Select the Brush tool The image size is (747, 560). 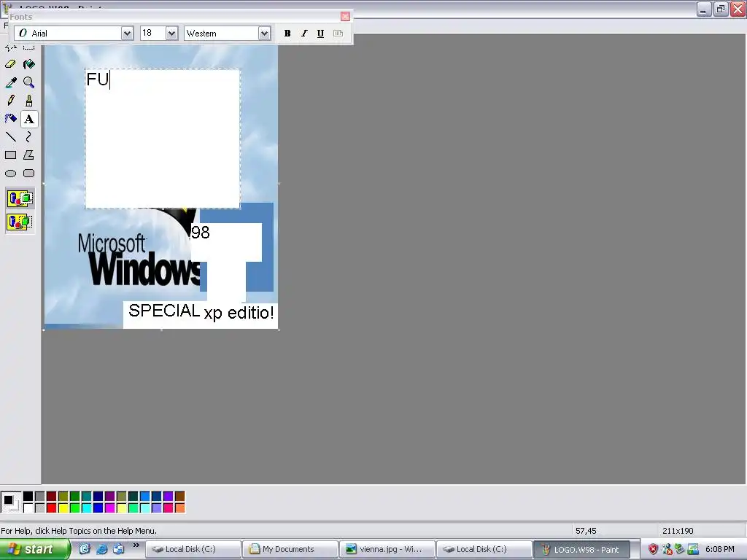tap(29, 101)
